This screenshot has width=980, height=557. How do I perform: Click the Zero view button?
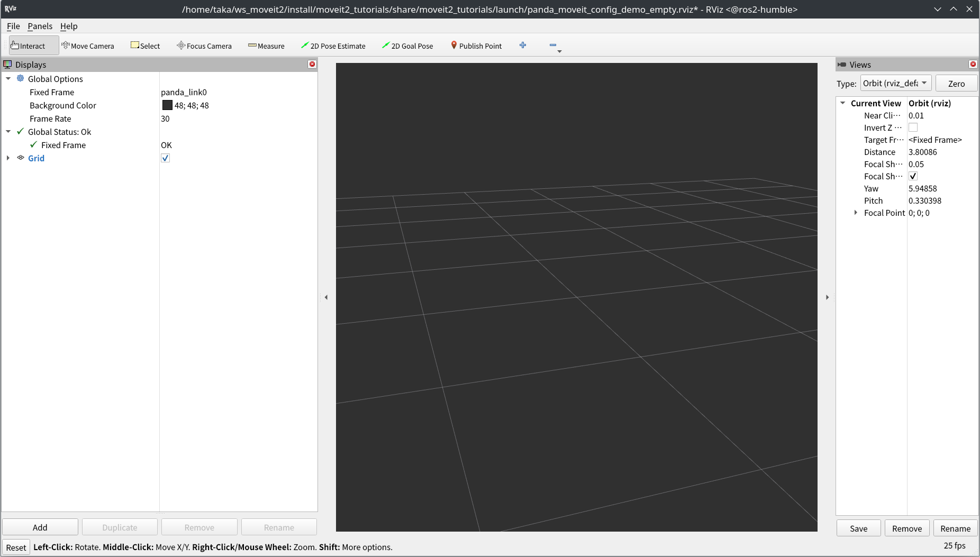click(x=956, y=84)
